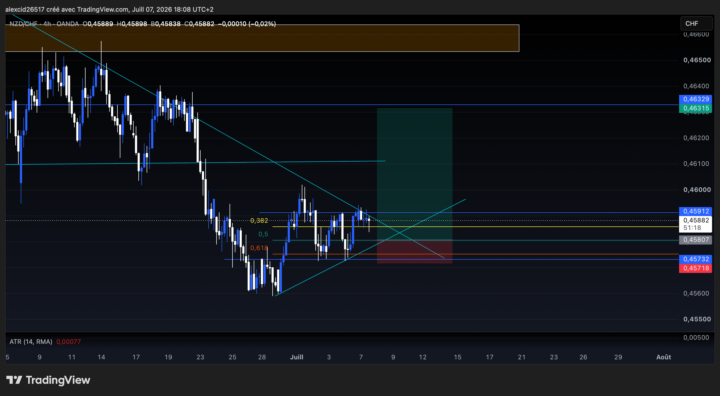Click the 0,45600 price axis label
The width and height of the screenshot is (720, 396).
click(x=696, y=293)
